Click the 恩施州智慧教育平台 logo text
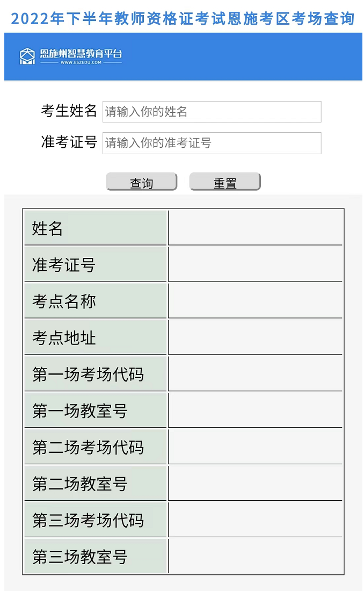364x591 pixels. click(81, 55)
